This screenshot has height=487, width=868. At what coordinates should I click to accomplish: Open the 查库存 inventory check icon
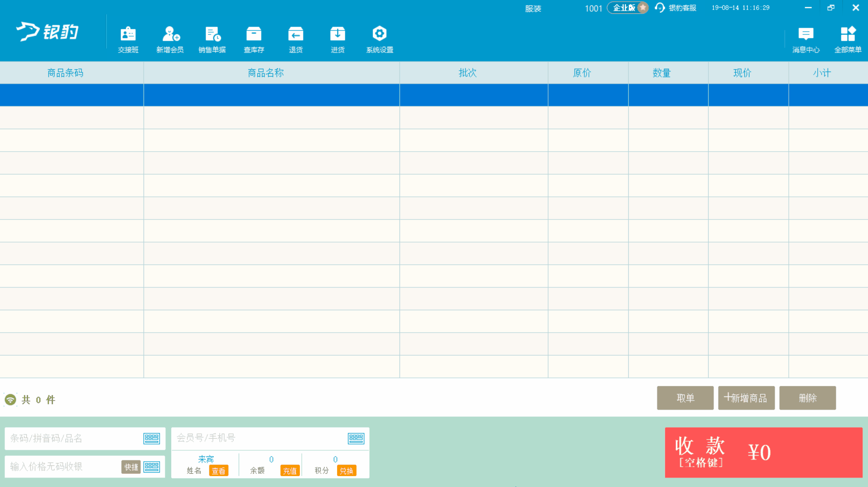(254, 39)
